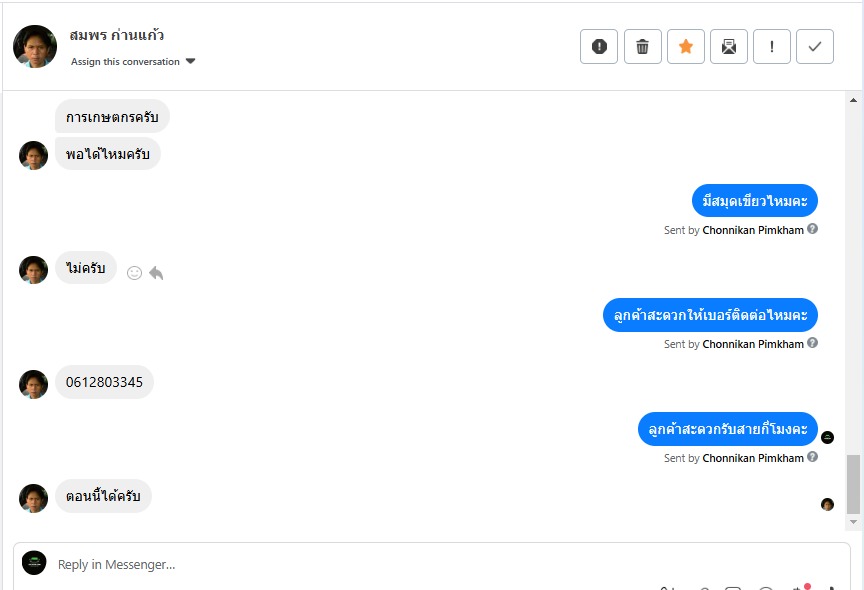Click help icon under ลูกค้าสะดวกให้เบอร์ติดต่อไหมคะ message

(812, 343)
